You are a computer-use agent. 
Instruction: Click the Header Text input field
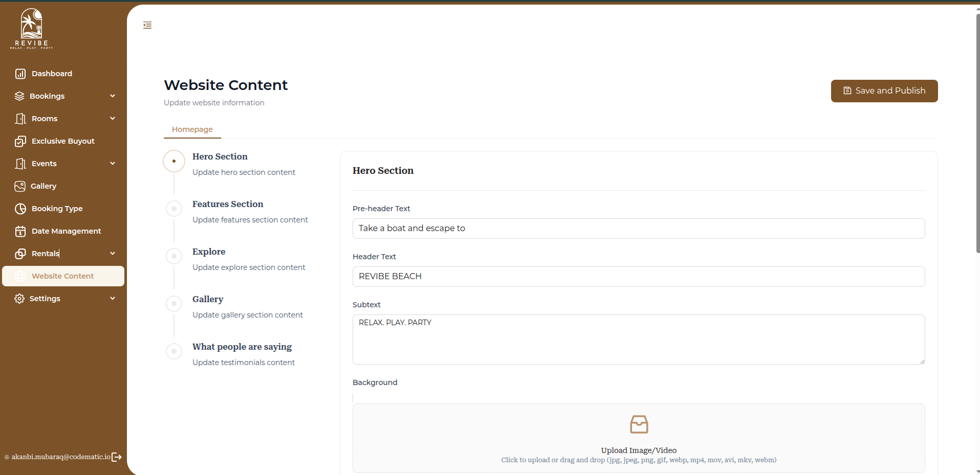coord(639,277)
